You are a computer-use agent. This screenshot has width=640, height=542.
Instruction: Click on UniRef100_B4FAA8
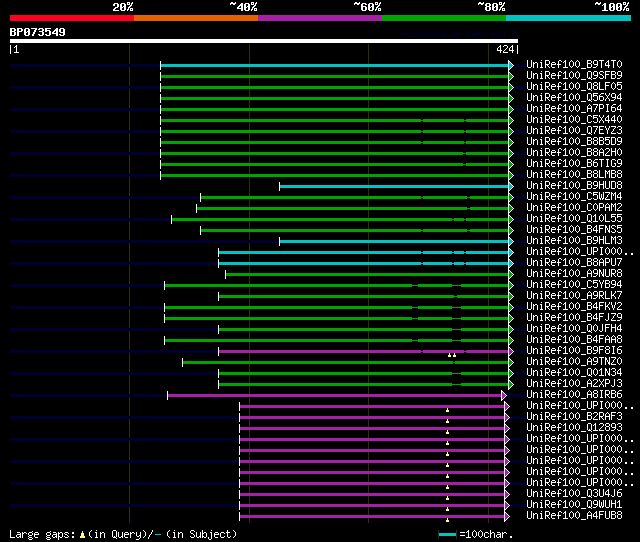574,340
